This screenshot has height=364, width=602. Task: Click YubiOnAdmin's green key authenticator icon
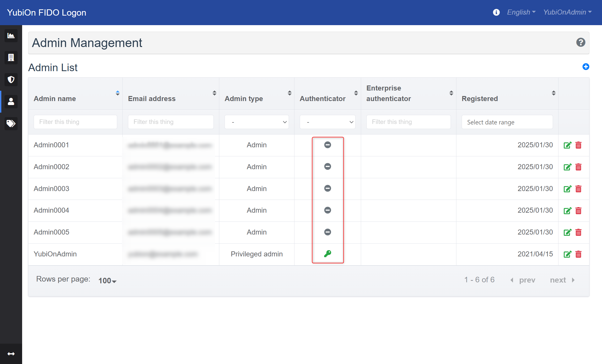click(327, 254)
